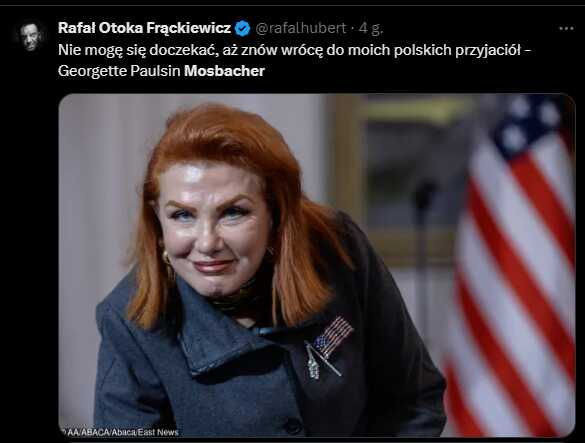The height and width of the screenshot is (443, 585).
Task: Click the blue verified checkmark badge
Action: tap(243, 28)
